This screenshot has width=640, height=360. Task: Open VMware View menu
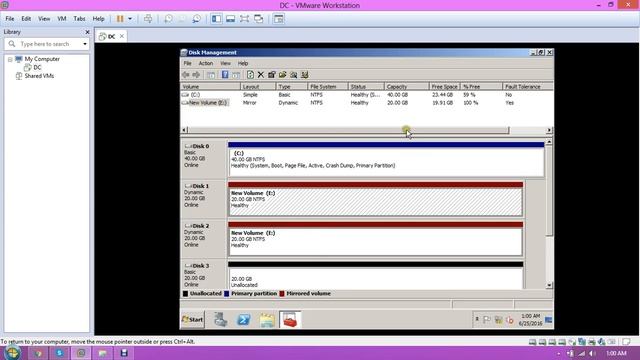(x=44, y=19)
